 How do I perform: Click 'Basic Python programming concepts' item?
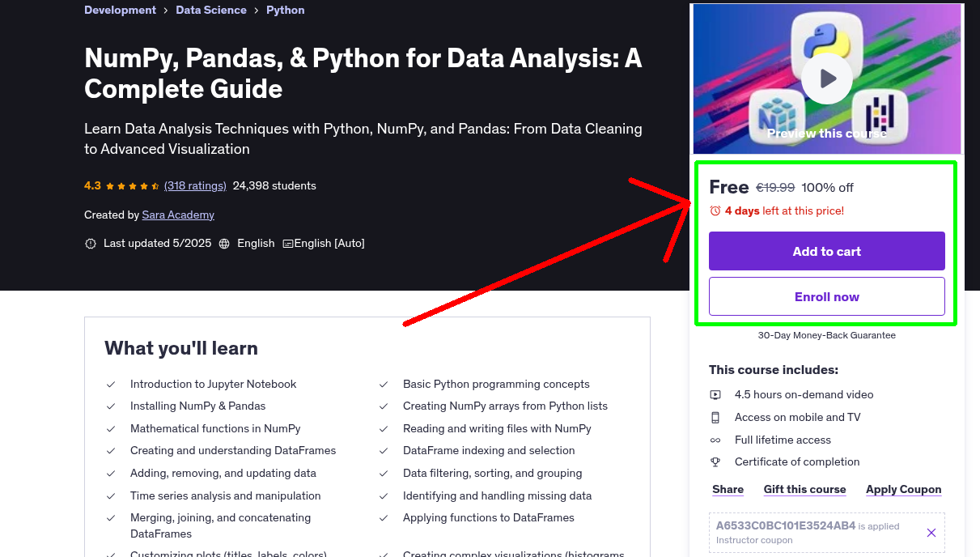(496, 384)
